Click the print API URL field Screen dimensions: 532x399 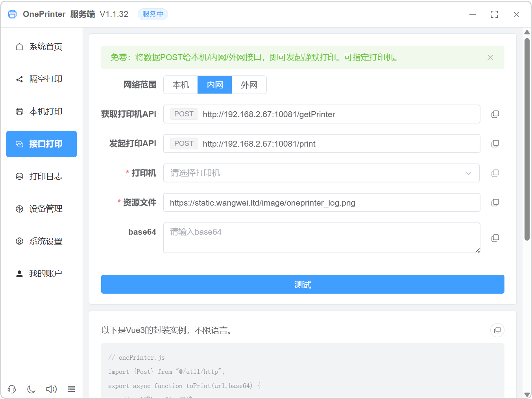coord(322,143)
